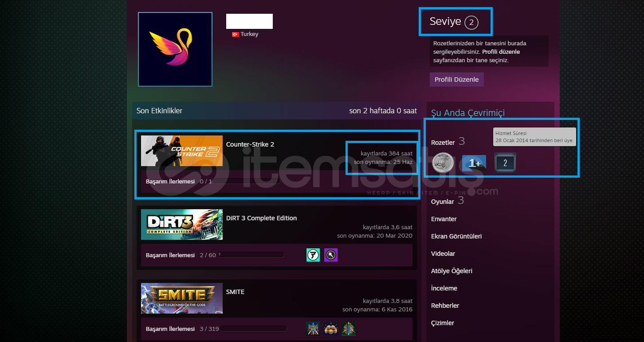Click the third SMITE achievement icon

point(349,329)
